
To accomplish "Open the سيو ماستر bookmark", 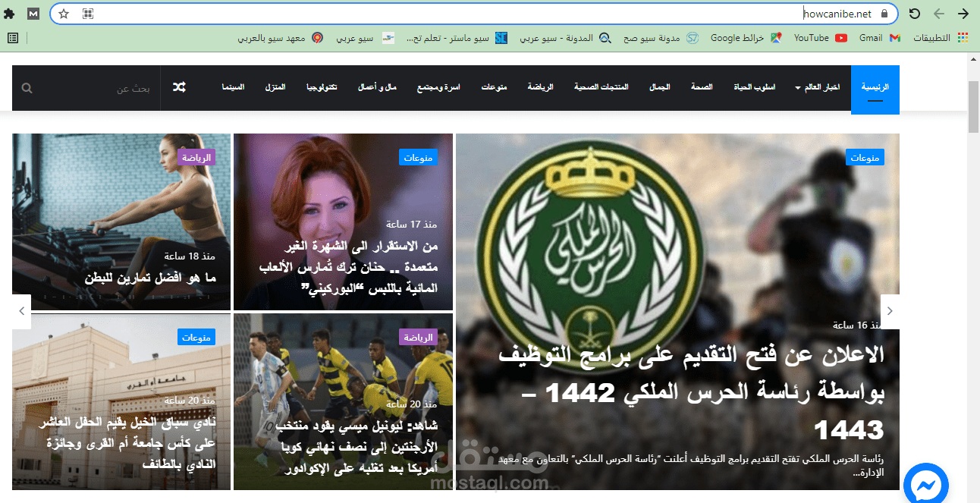I will click(x=457, y=37).
